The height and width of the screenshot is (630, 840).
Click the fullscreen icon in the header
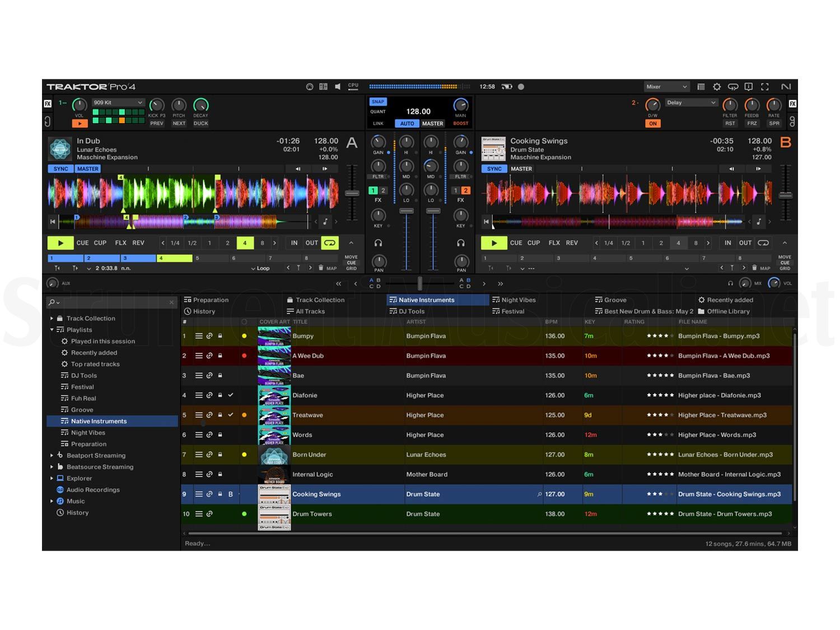(x=765, y=87)
